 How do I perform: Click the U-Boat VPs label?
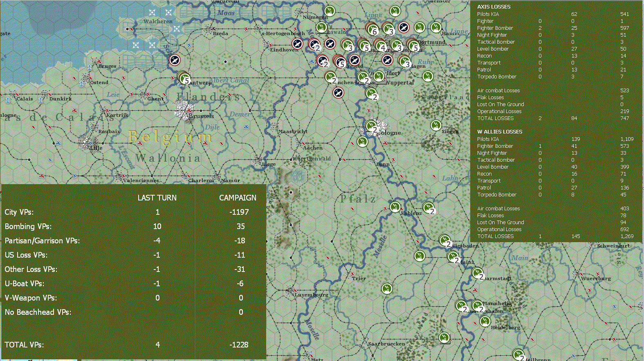25,283
